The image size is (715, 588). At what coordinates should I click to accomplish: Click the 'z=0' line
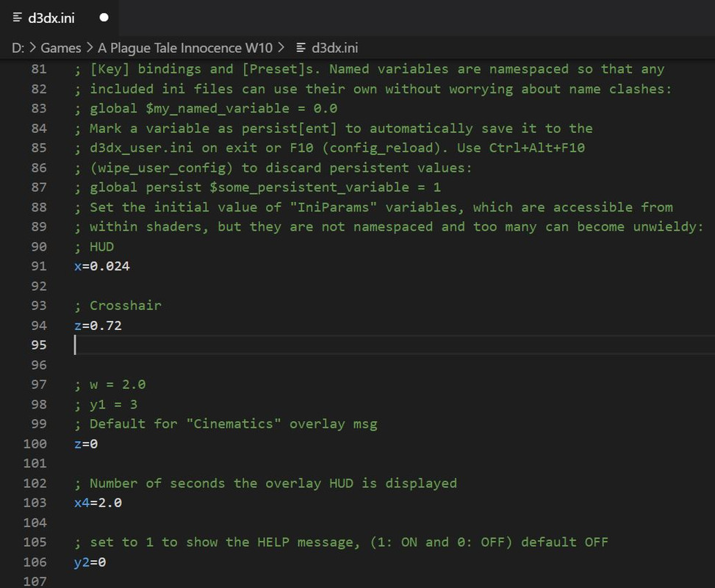pyautogui.click(x=86, y=444)
